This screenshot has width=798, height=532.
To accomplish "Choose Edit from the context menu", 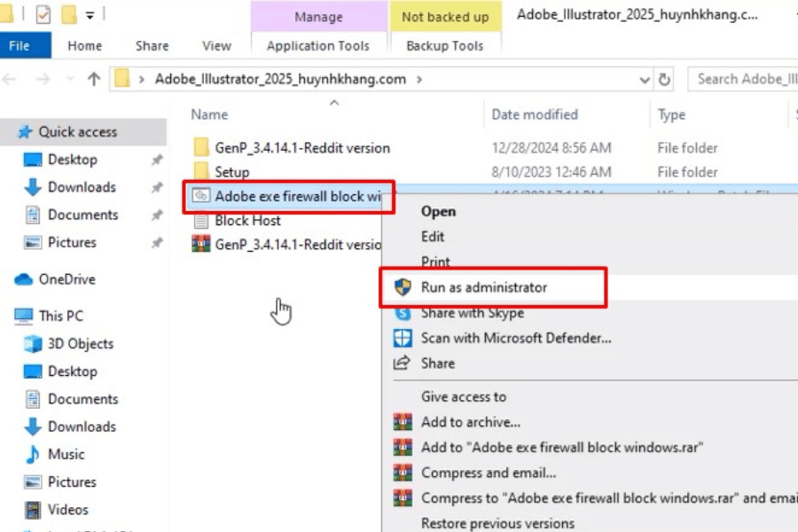I will tap(433, 237).
